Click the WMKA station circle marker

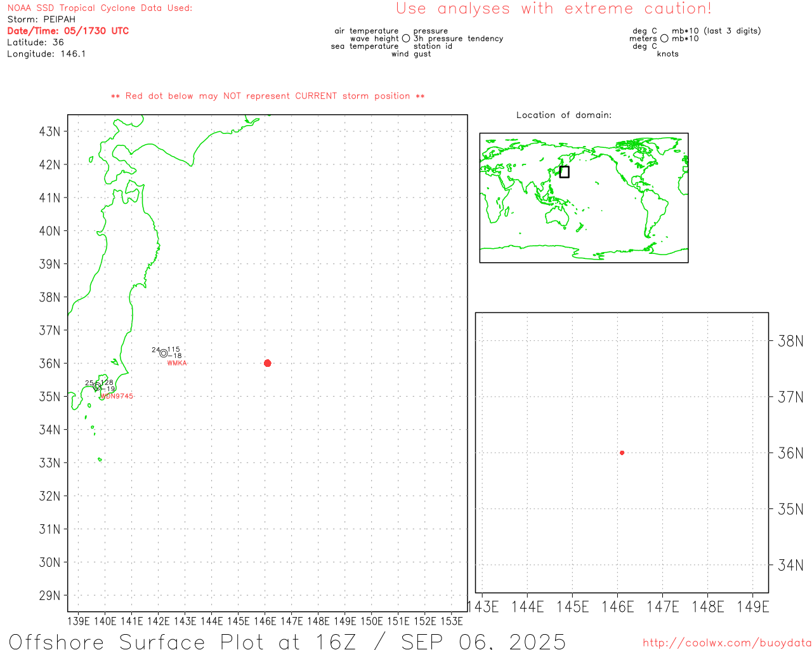pos(164,354)
